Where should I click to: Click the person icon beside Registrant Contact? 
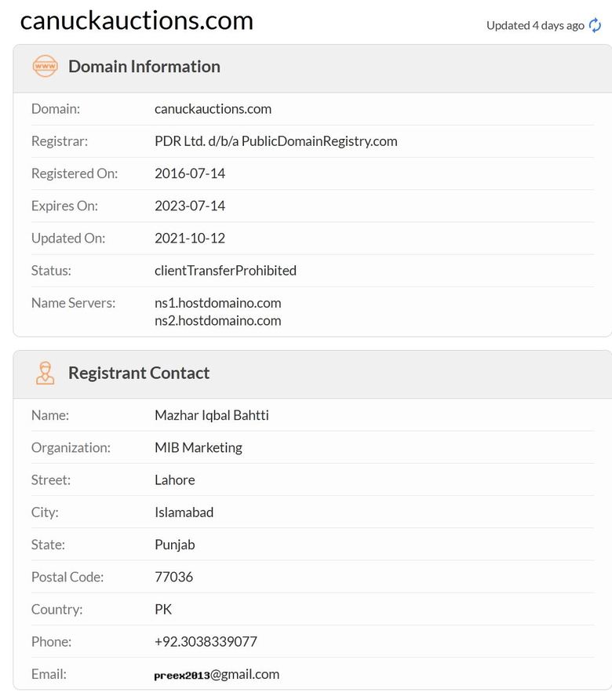pyautogui.click(x=45, y=374)
